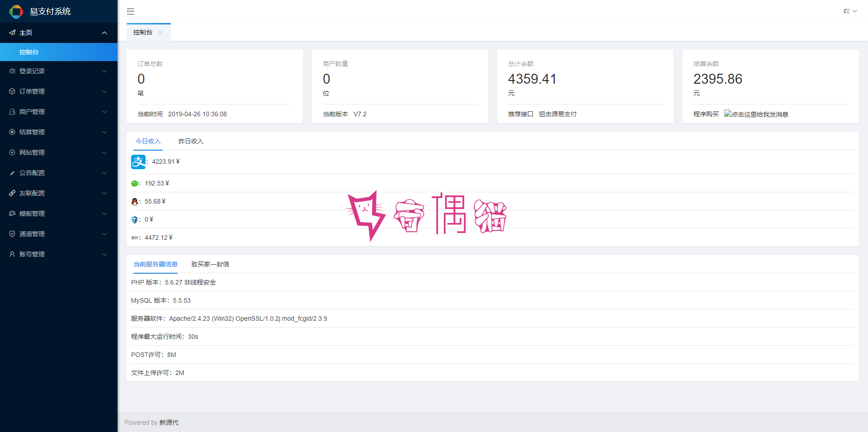Click the 商户数量 card label
Screen dimensions: 868x432
(335, 64)
